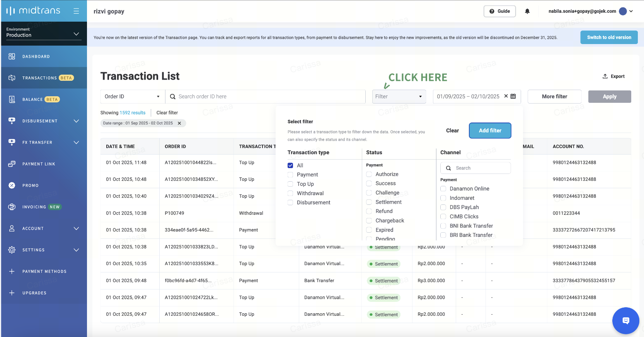Open the user account menu chevron

(x=631, y=11)
